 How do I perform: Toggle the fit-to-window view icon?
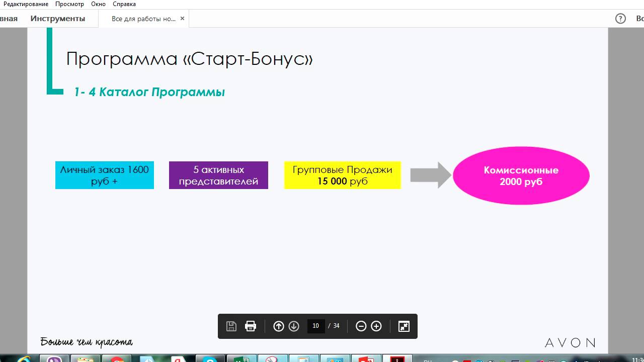click(404, 326)
